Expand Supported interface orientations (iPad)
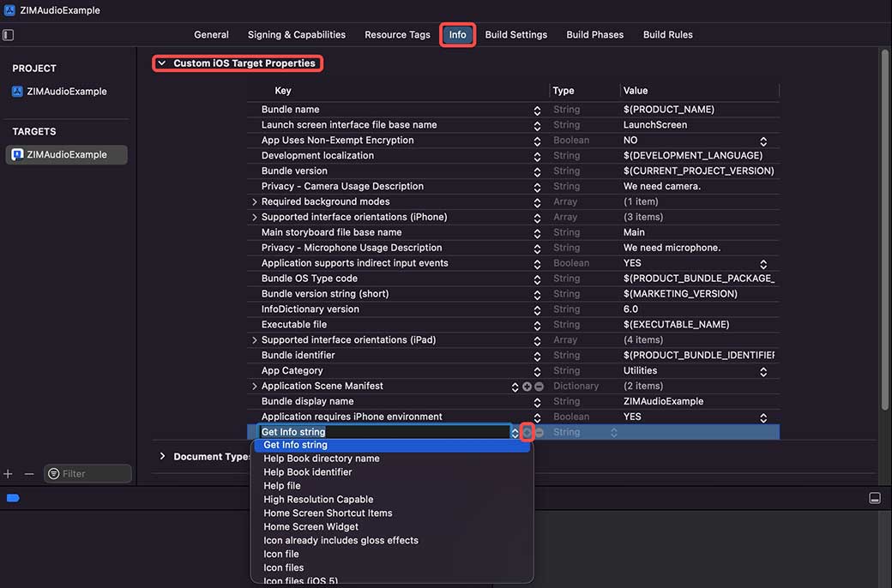 click(255, 339)
